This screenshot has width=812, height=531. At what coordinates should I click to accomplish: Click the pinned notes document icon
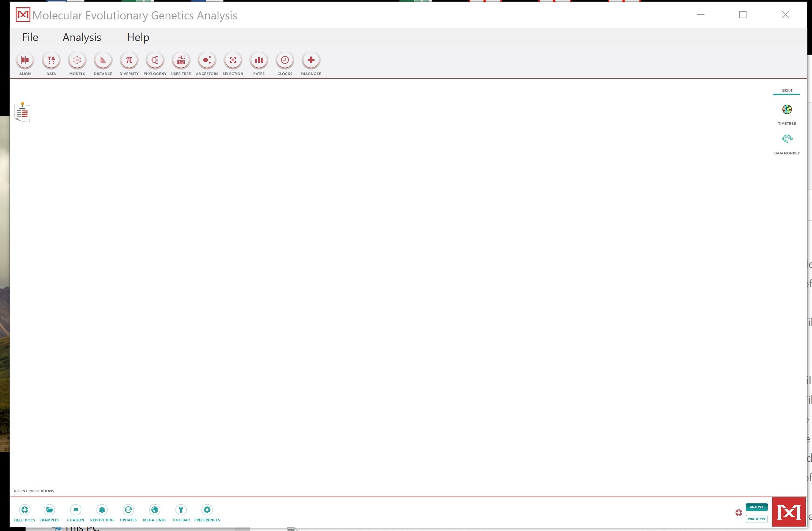pos(22,112)
